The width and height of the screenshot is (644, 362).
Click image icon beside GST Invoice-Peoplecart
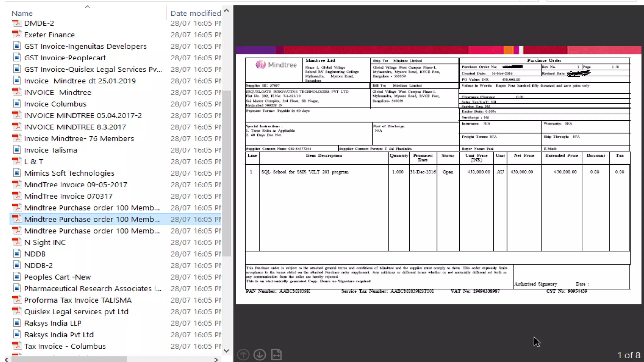17,58
